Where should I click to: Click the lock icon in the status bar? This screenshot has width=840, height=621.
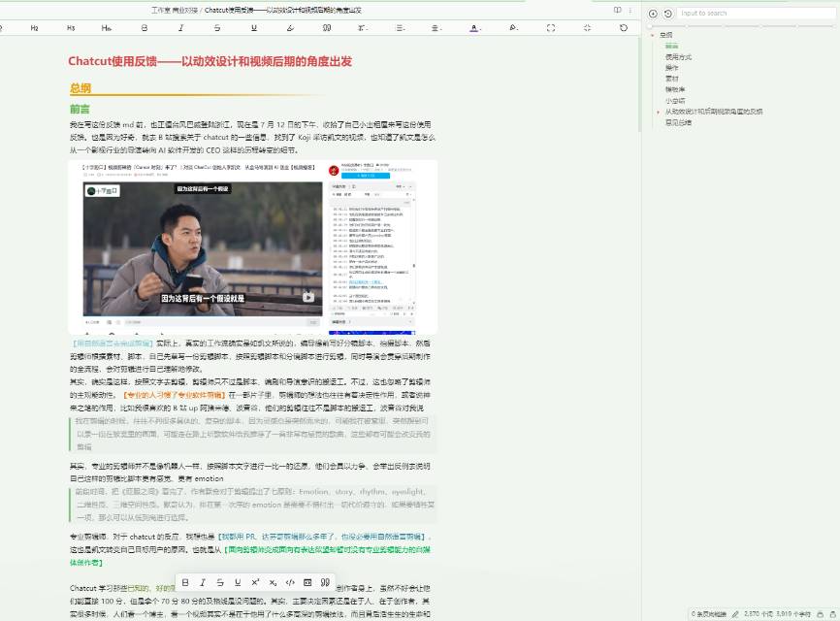pyautogui.click(x=821, y=614)
